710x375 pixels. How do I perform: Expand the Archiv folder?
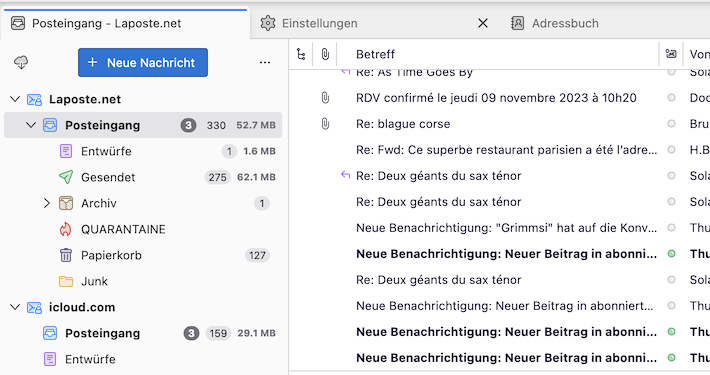tap(46, 203)
